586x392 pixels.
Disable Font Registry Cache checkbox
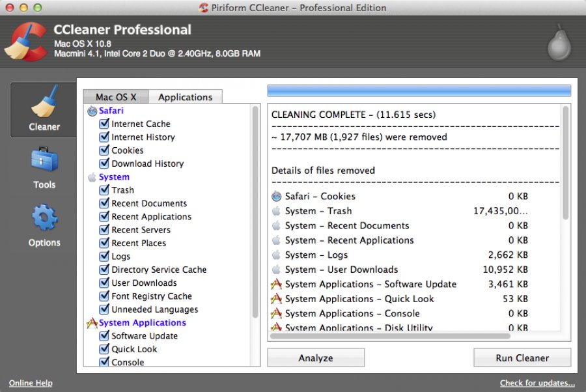[x=104, y=296]
